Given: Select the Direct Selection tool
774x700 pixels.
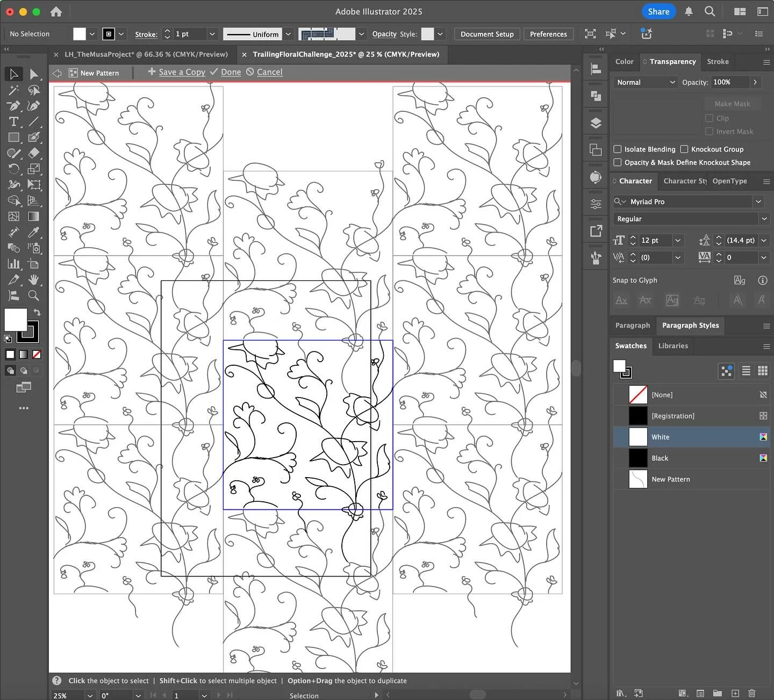Looking at the screenshot, I should pyautogui.click(x=34, y=74).
